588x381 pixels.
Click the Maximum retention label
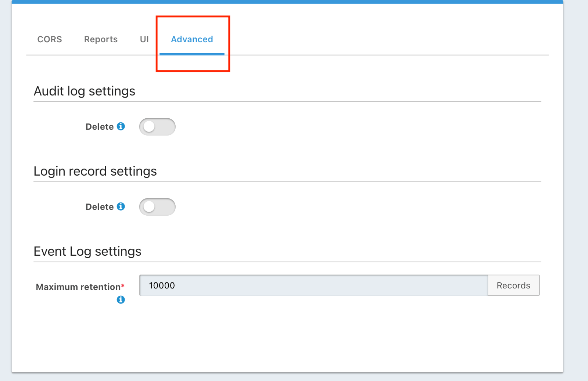(80, 287)
